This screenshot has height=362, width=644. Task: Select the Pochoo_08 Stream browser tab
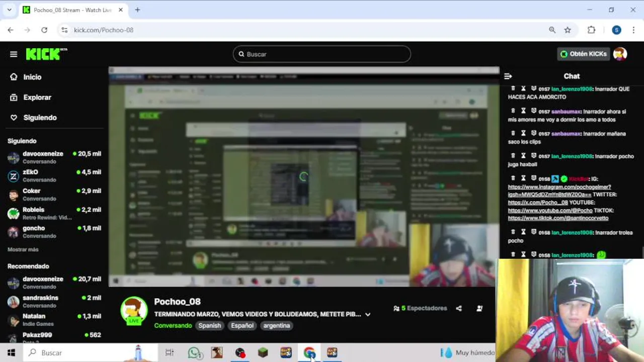[72, 10]
